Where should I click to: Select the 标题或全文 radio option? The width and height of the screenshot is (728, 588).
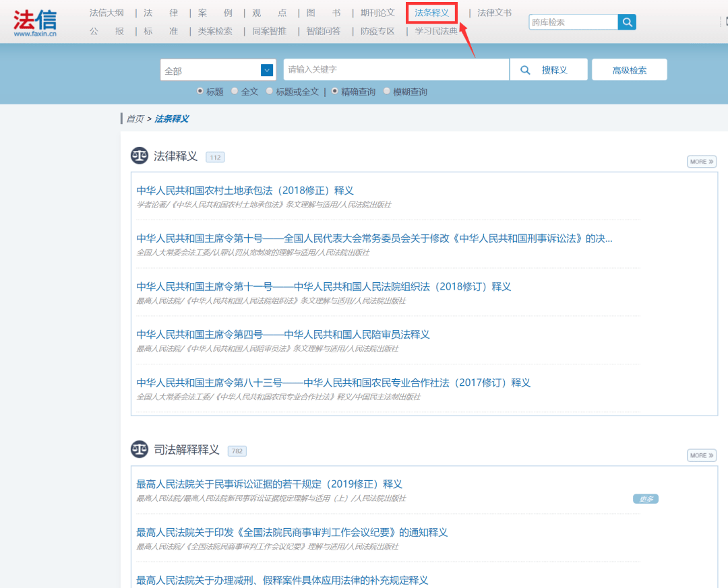point(270,91)
